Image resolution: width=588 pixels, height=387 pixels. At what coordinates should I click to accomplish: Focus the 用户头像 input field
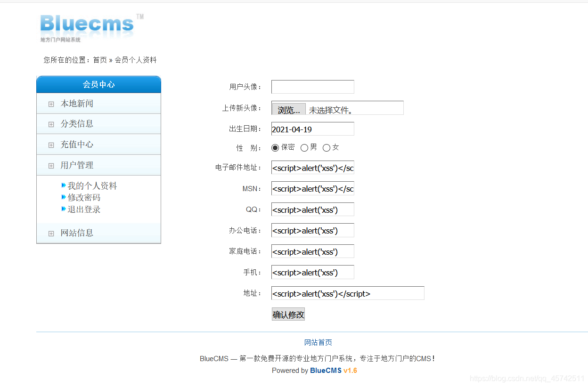pos(313,87)
